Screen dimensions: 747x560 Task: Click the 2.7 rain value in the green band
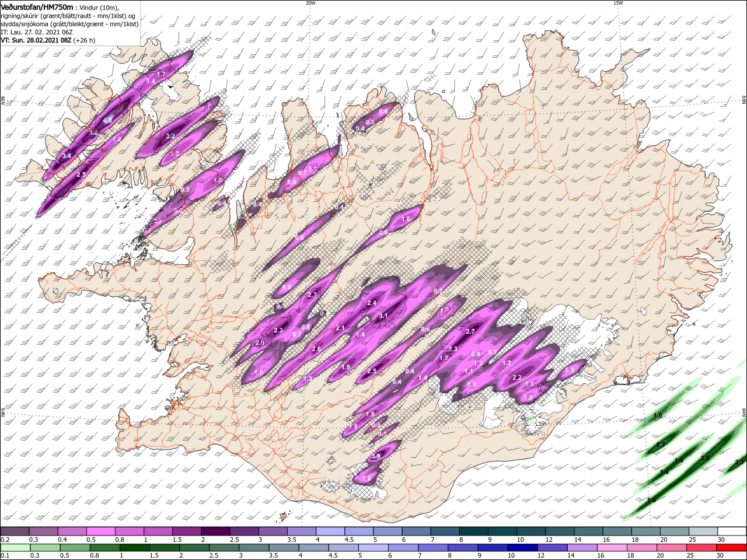661,444
